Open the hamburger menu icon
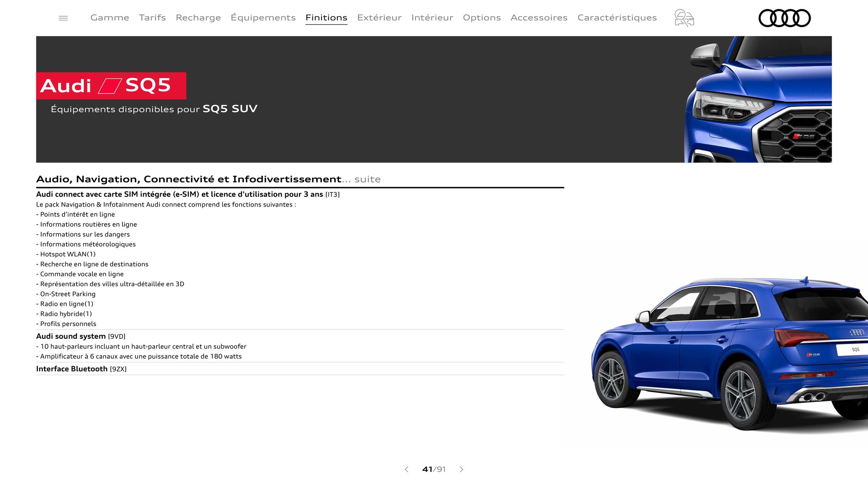 coord(63,18)
